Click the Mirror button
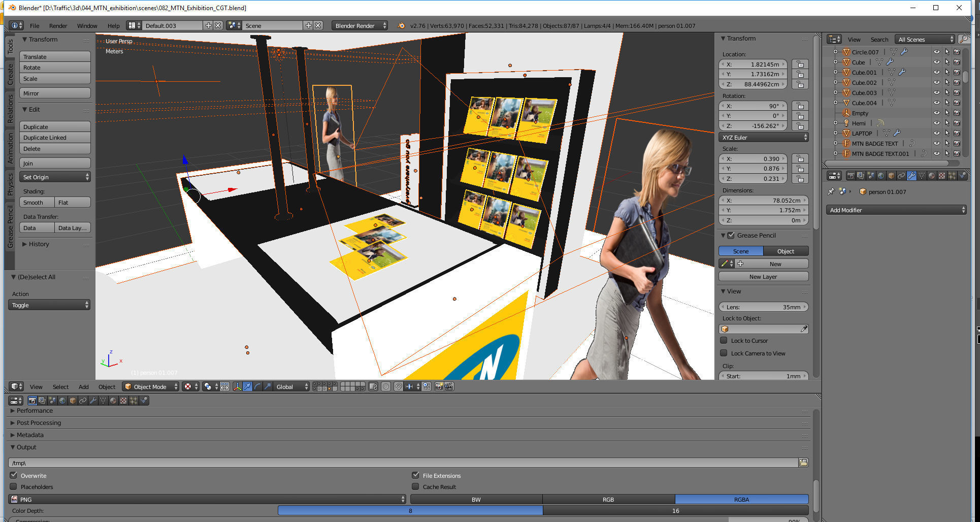This screenshot has height=522, width=980. [x=55, y=93]
